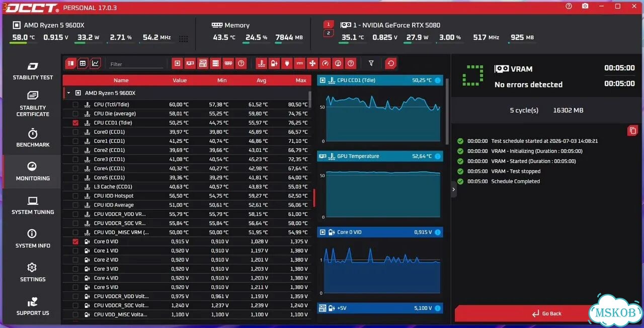Image resolution: width=644 pixels, height=328 pixels.
Task: Toggle the temperature sensor filter icon
Action: (x=261, y=63)
